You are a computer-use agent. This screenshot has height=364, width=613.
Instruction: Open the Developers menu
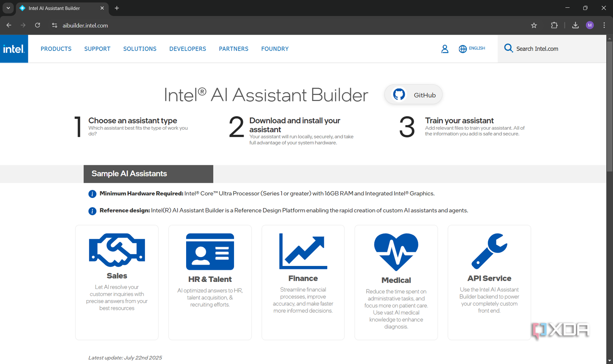pos(188,49)
